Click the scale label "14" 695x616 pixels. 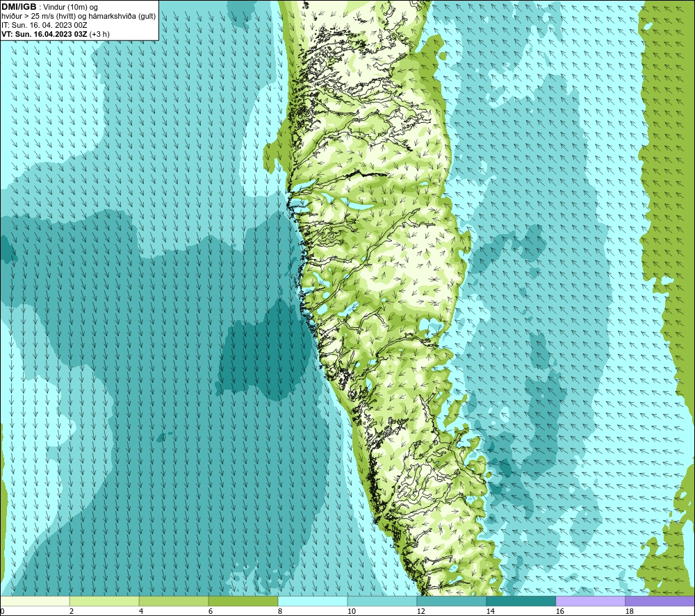(x=490, y=611)
